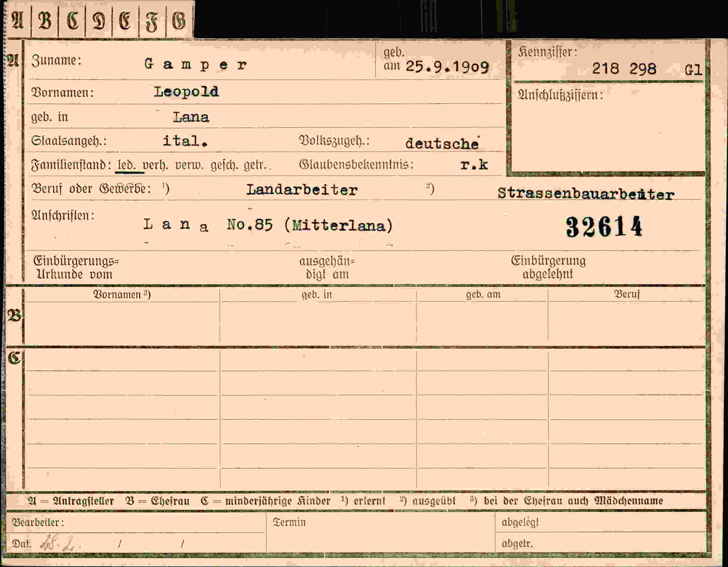Screen dimensions: 728x567
Task: Click the 'A = Antragsteller' legend text
Action: (71, 501)
